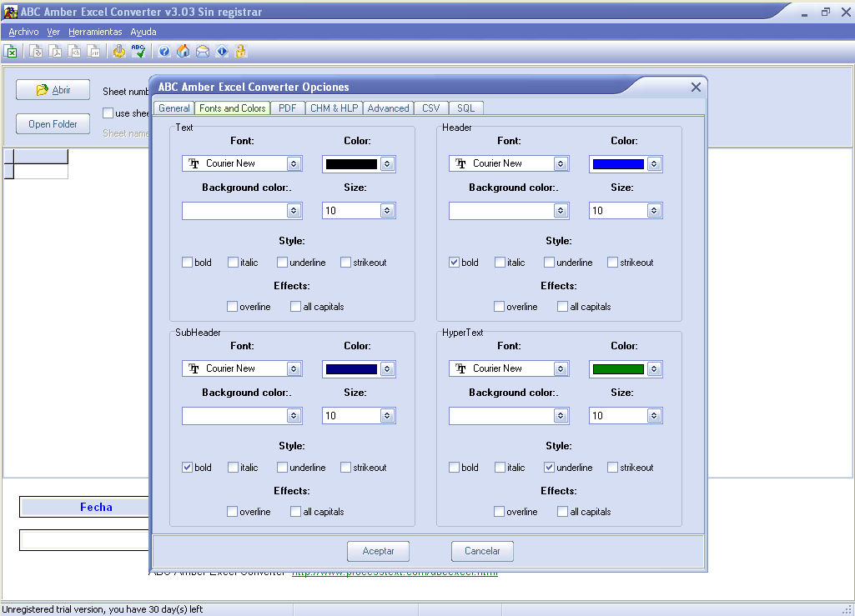The width and height of the screenshot is (855, 616).
Task: Show program info via the blue info icon
Action: 221,52
